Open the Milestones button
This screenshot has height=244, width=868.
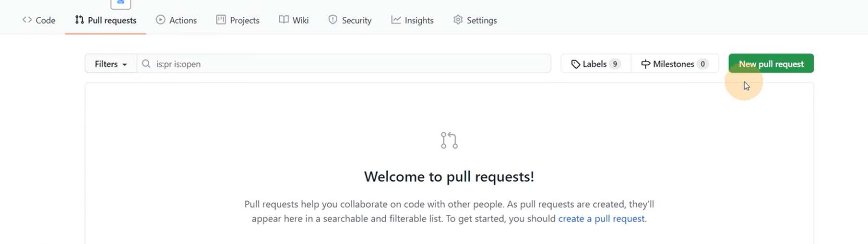(x=675, y=64)
